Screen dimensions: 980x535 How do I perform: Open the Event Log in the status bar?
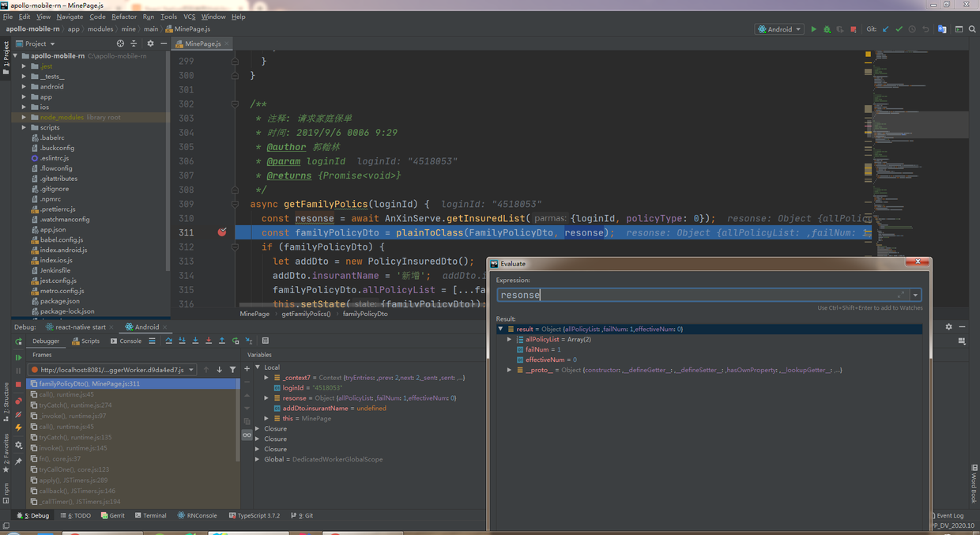(x=947, y=515)
